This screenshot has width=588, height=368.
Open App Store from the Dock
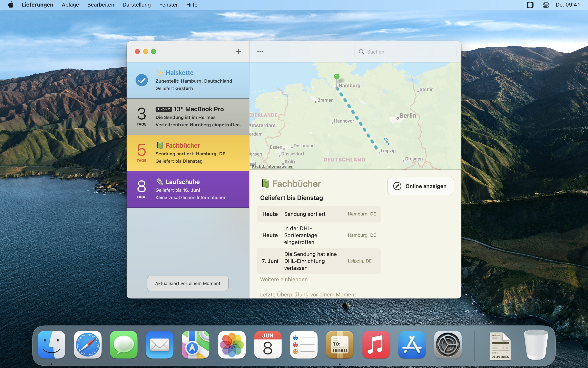(412, 345)
